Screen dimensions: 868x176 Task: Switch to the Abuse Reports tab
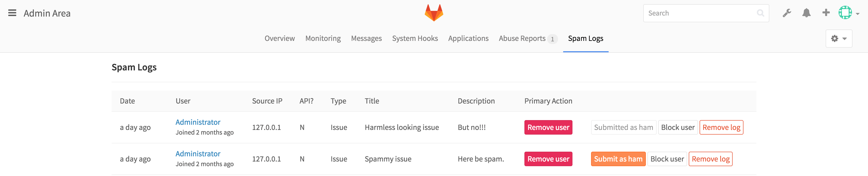pyautogui.click(x=522, y=38)
